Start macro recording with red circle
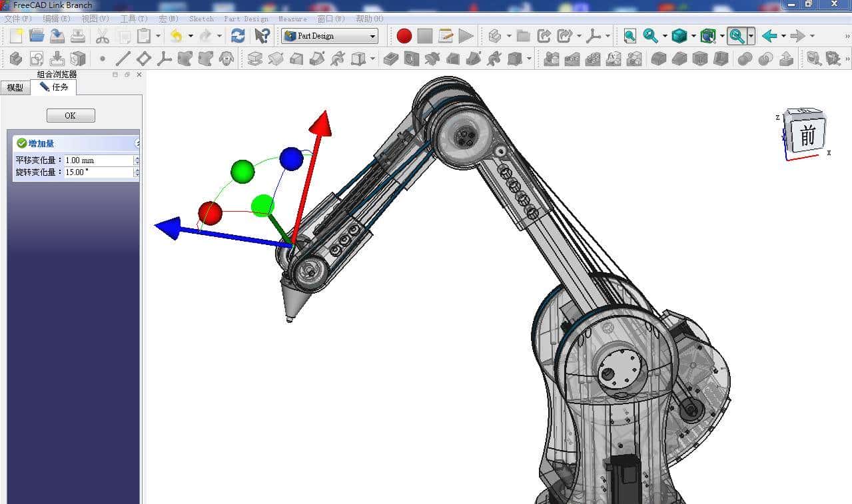 [404, 36]
